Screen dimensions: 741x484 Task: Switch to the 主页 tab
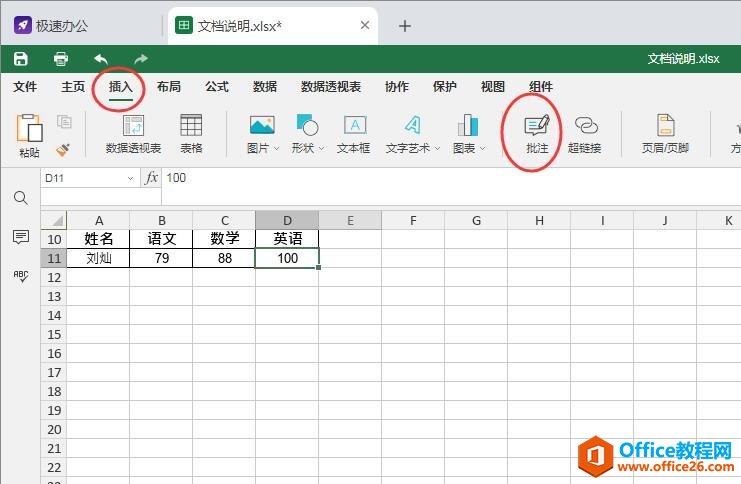pyautogui.click(x=73, y=86)
